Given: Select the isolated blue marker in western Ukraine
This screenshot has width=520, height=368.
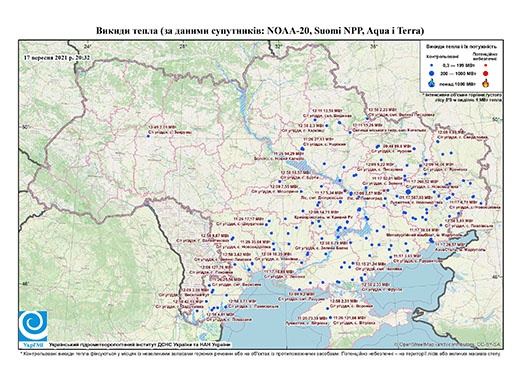Looking at the screenshot, I should [x=148, y=136].
